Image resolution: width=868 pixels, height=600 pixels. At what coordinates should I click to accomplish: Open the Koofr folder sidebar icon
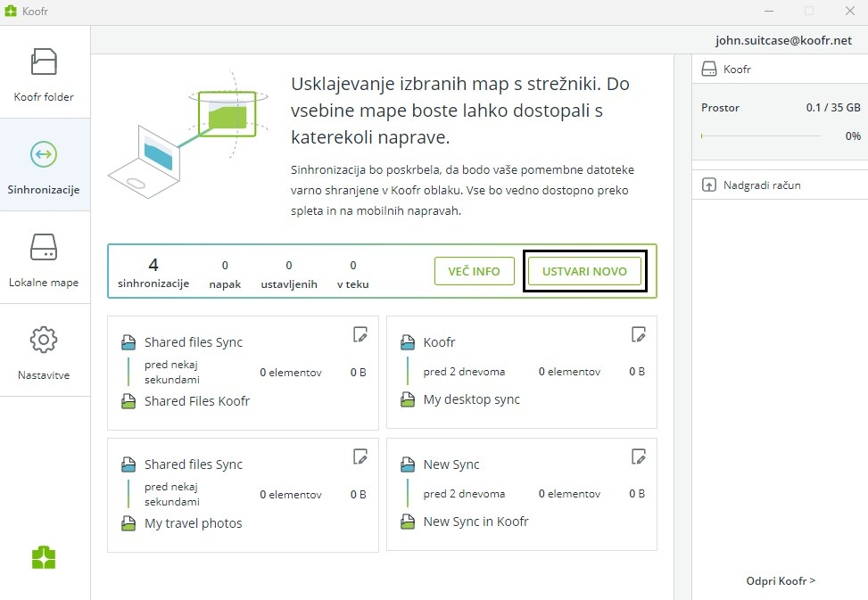click(44, 62)
